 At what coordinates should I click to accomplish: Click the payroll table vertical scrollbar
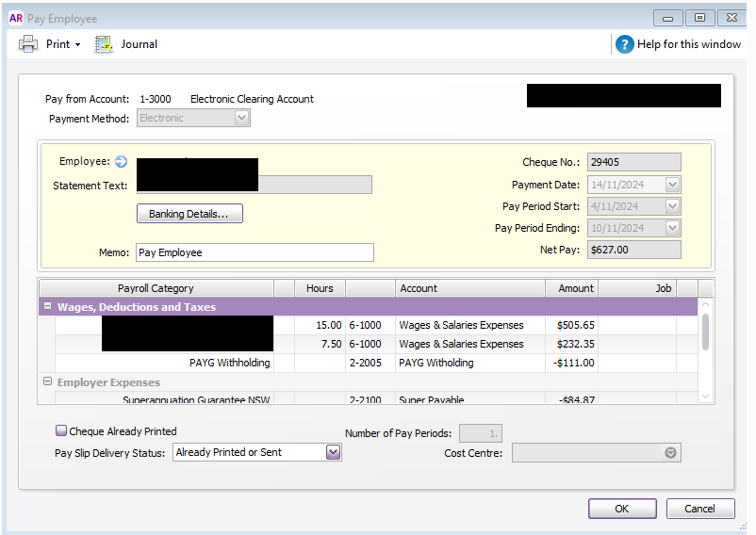(706, 332)
